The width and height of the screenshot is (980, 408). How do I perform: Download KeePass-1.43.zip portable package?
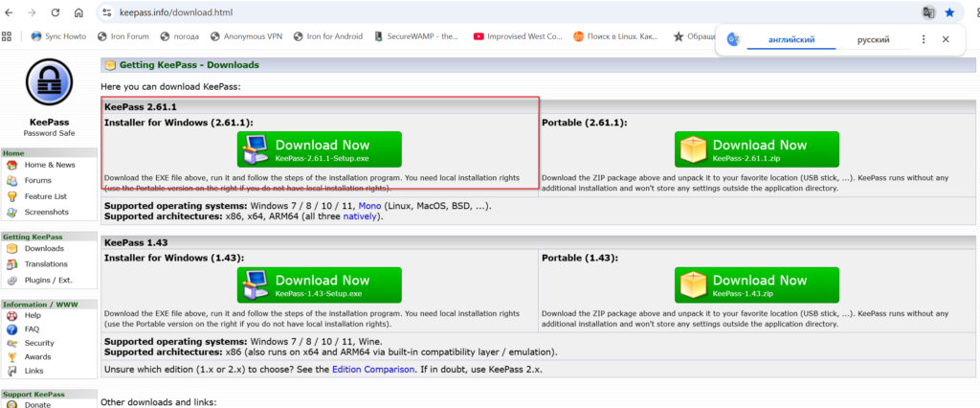(757, 284)
